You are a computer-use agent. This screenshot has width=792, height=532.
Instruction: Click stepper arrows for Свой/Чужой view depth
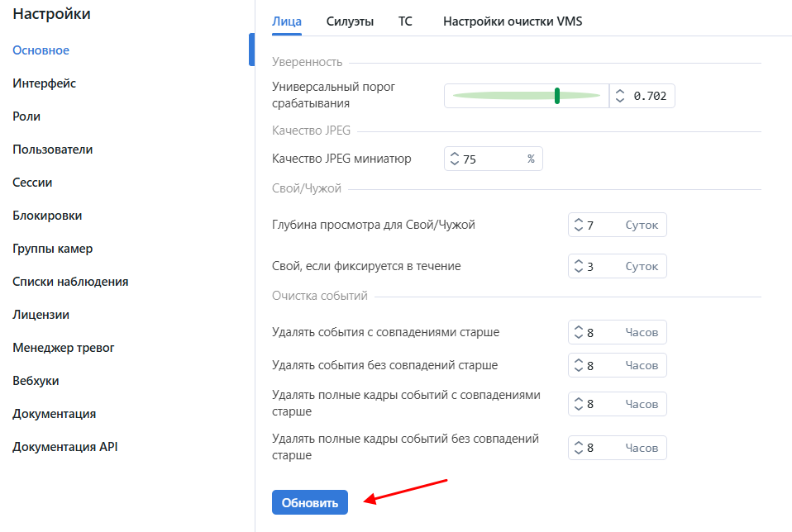pos(578,225)
